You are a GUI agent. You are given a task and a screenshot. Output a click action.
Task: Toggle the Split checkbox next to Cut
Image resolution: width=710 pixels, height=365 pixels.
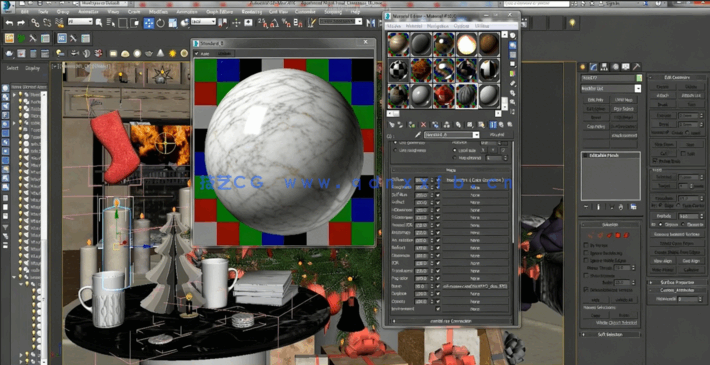click(x=682, y=153)
